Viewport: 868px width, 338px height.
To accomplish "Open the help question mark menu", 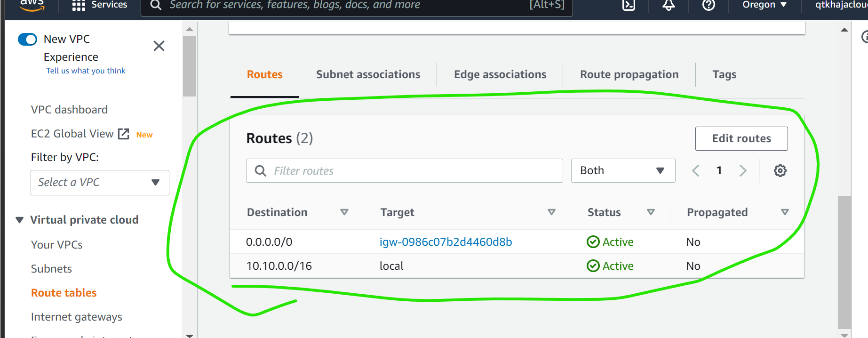I will coord(709,5).
